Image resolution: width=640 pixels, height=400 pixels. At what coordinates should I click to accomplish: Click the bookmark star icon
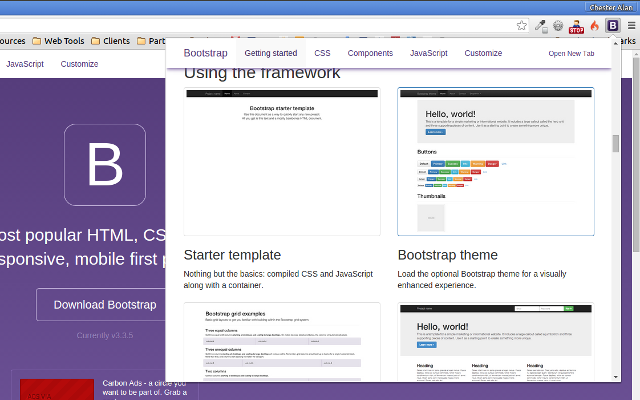click(522, 26)
